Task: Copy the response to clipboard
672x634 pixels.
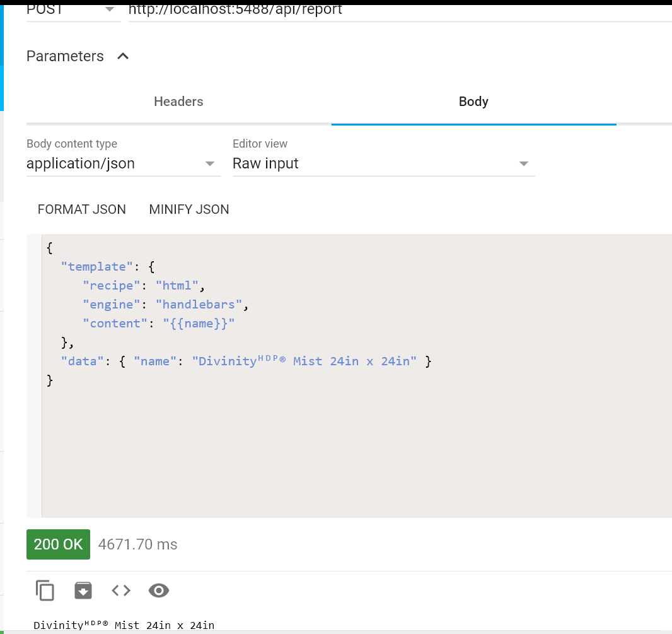Action: coord(45,590)
